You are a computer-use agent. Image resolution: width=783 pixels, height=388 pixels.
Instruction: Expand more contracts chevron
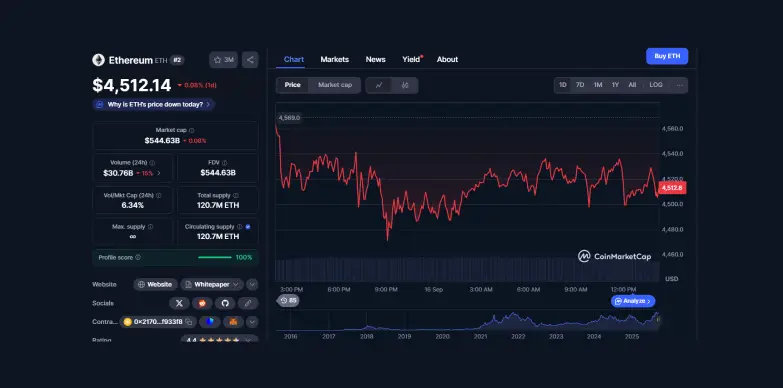pyautogui.click(x=252, y=322)
